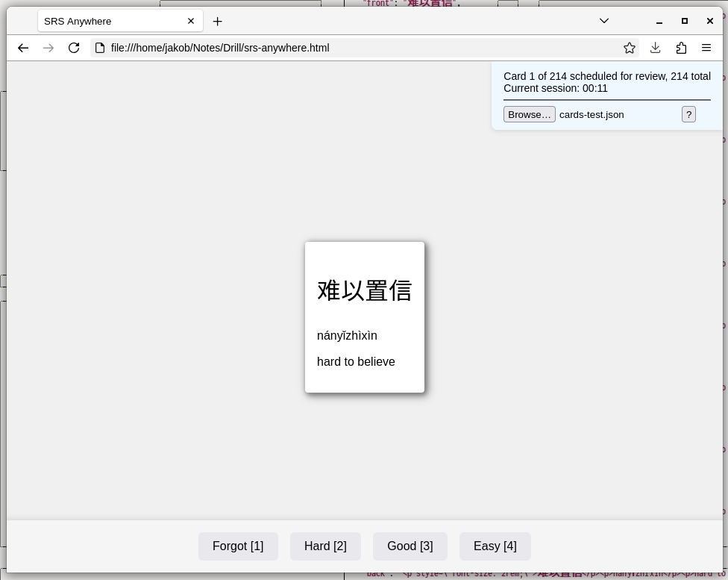Rate the card as Hard

(x=325, y=546)
